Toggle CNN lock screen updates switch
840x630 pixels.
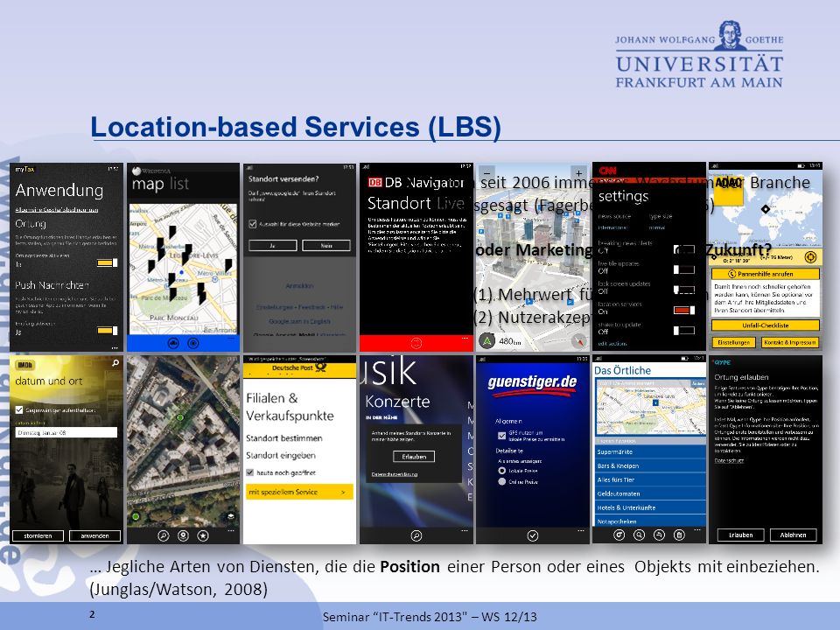point(684,290)
